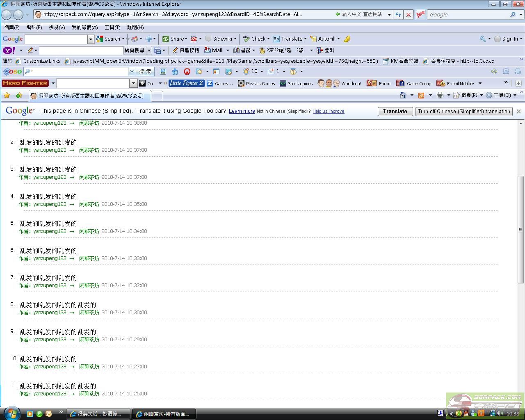525x420 pixels.
Task: Click the vertical page scrollbar thumb
Action: coord(520,229)
